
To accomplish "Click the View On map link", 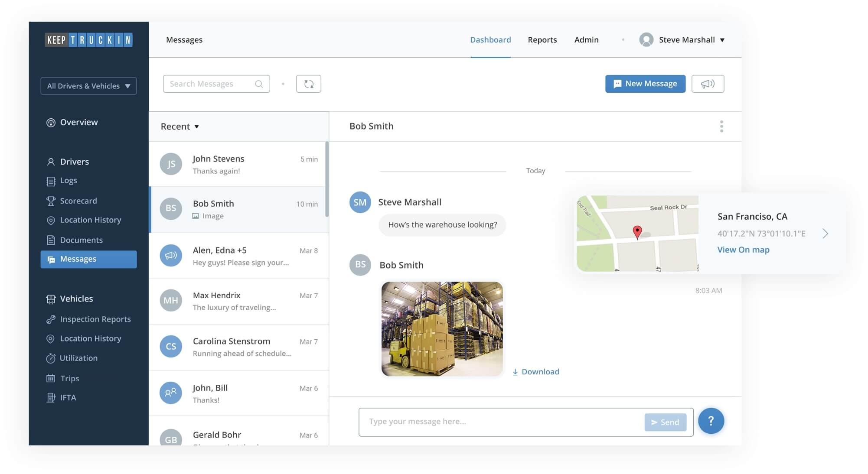I will 743,250.
